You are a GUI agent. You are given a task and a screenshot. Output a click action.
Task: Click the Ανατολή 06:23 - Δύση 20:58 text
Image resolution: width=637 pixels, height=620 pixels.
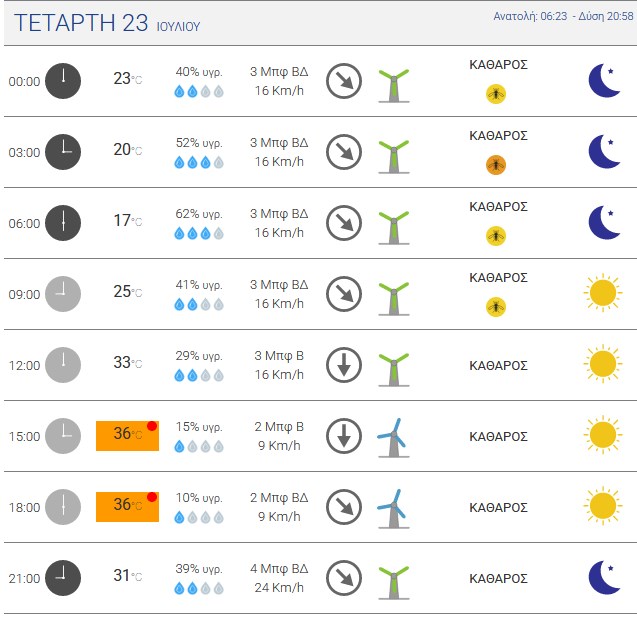pyautogui.click(x=563, y=16)
